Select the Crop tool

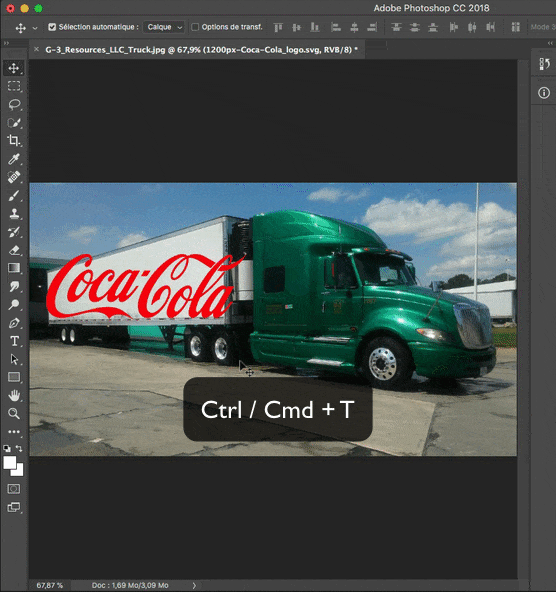14,140
